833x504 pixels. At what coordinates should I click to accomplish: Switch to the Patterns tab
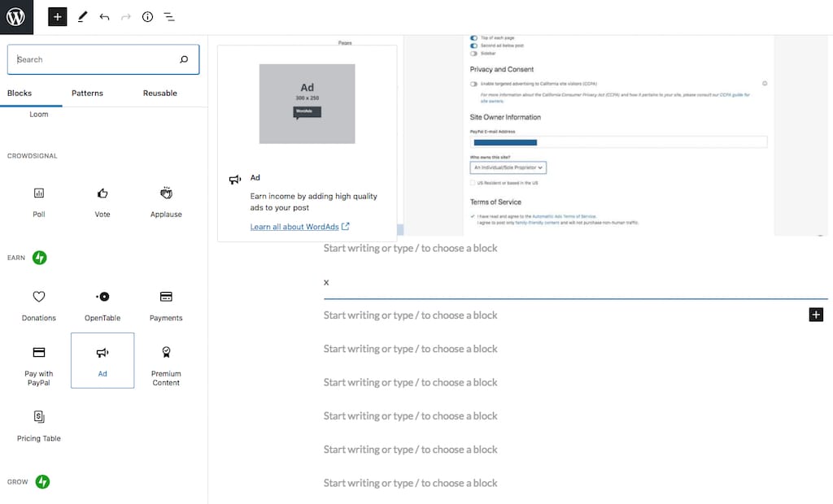(87, 93)
